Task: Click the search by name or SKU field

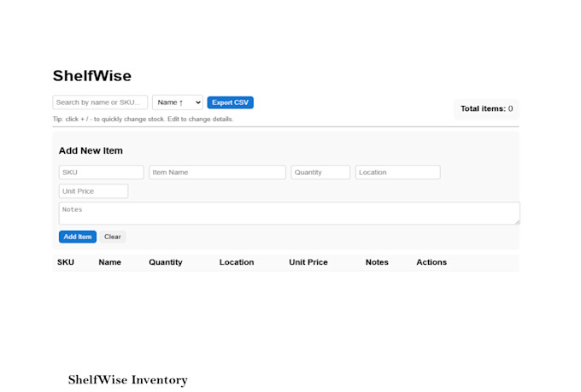Action: (100, 102)
